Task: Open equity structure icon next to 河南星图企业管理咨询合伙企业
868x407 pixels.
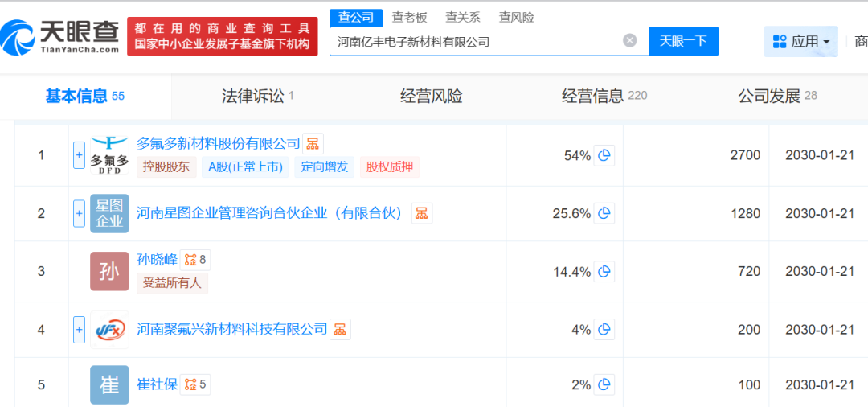Action: pos(421,213)
